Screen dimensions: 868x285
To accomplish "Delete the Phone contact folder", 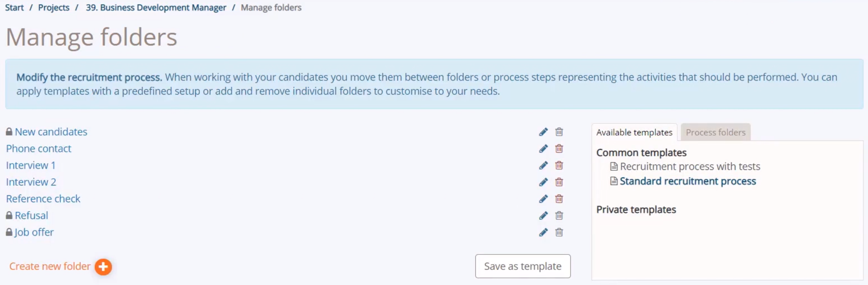I will point(559,149).
